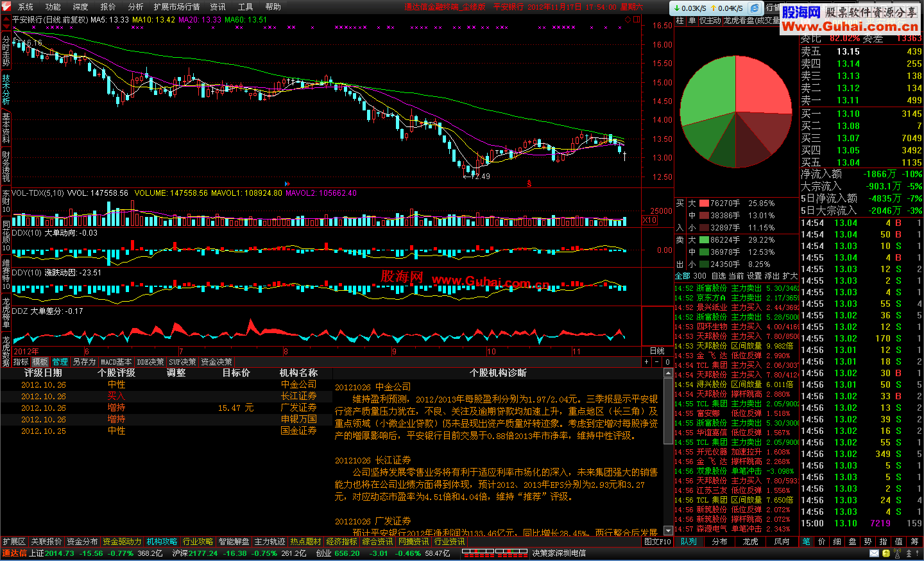The width and height of the screenshot is (924, 561).
Task: Click the 另存为 button
Action: click(x=84, y=362)
